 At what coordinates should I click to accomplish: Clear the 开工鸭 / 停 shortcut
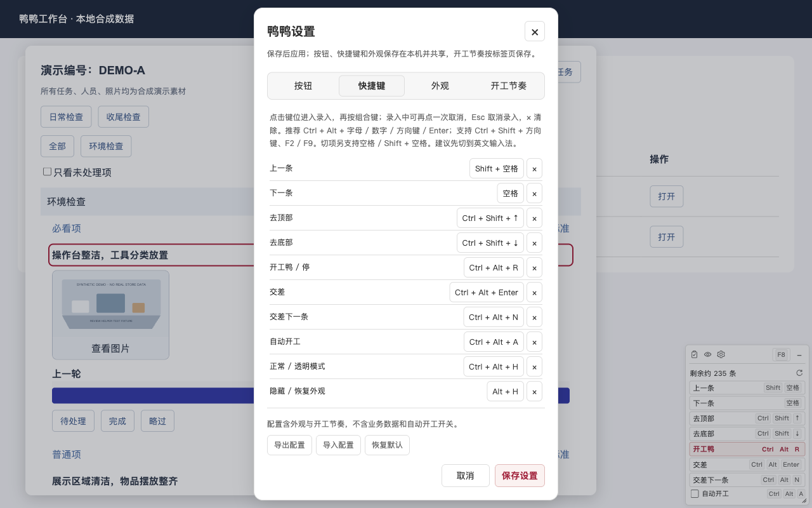tap(534, 267)
